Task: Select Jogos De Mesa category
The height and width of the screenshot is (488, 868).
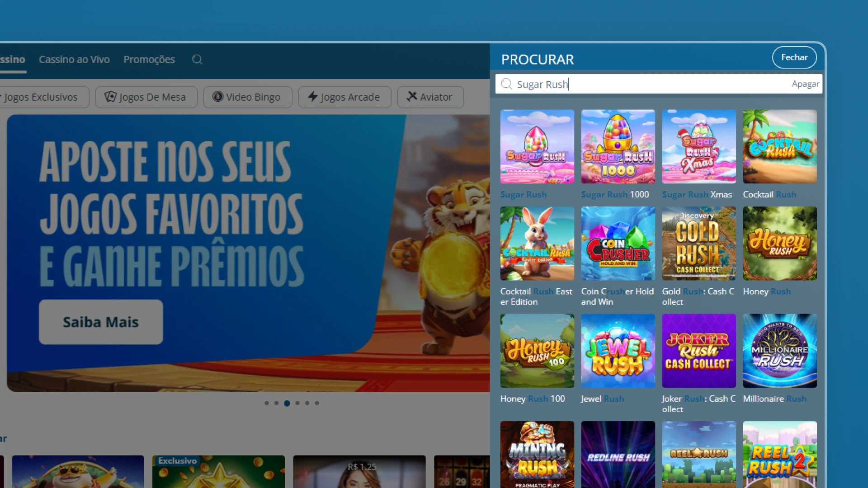Action: coord(146,97)
